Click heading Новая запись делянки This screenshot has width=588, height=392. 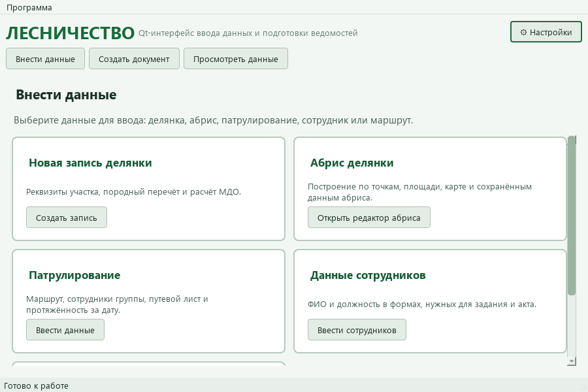coord(90,163)
